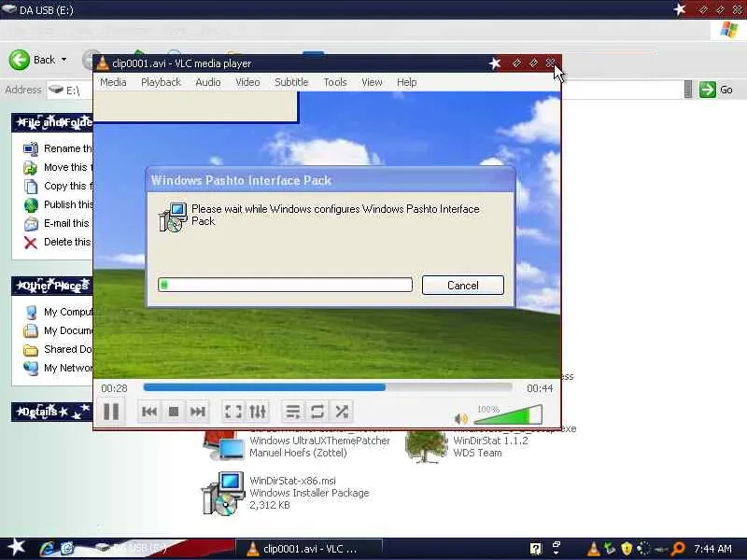
Task: Click the taskbar clock 7:44 AM
Action: [712, 549]
